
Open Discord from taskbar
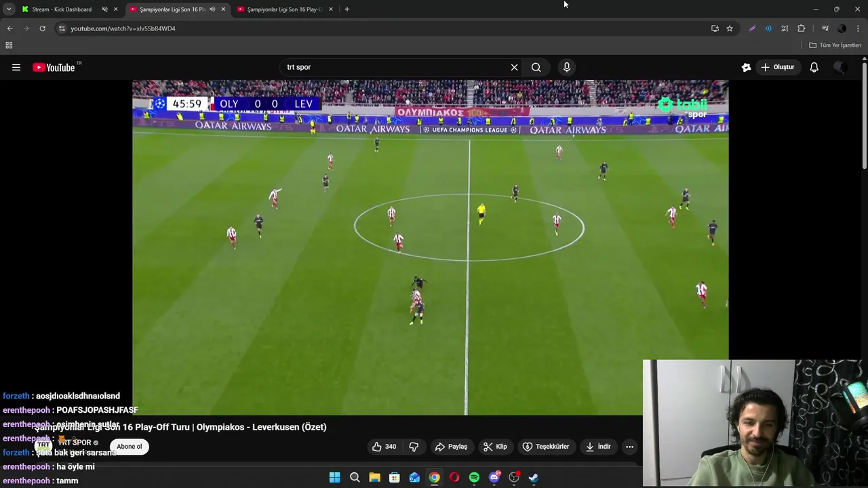click(x=494, y=477)
